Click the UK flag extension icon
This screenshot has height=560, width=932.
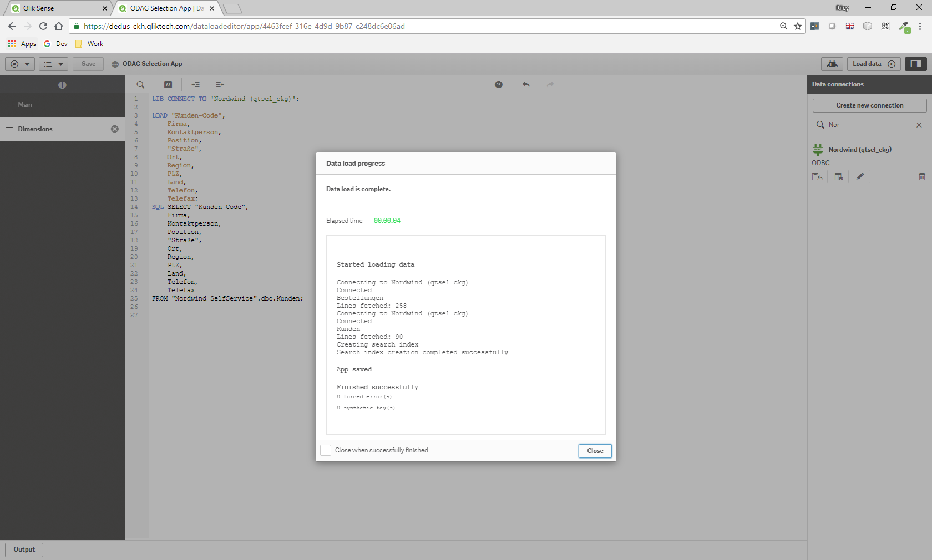(x=850, y=26)
